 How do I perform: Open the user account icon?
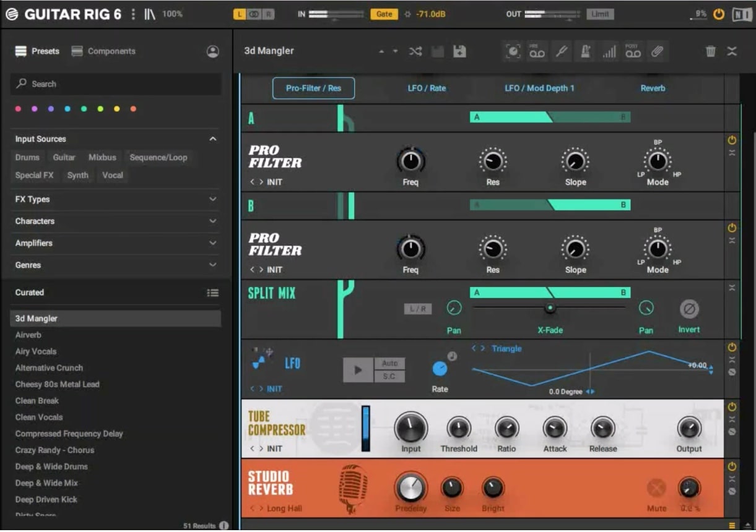213,51
